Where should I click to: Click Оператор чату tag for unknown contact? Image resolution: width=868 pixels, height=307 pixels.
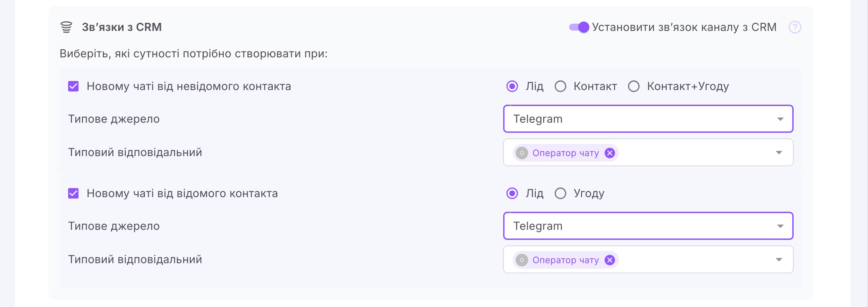pyautogui.click(x=565, y=153)
